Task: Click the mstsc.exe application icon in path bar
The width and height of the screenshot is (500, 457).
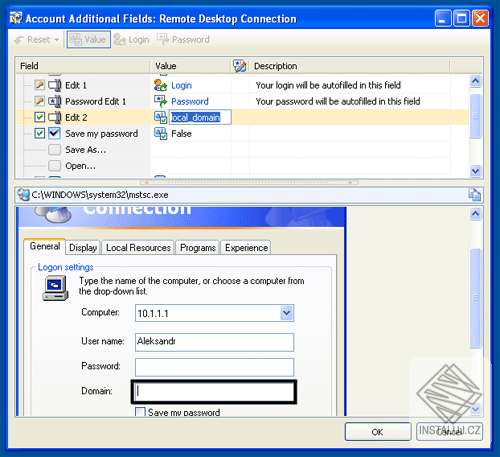Action: (23, 195)
